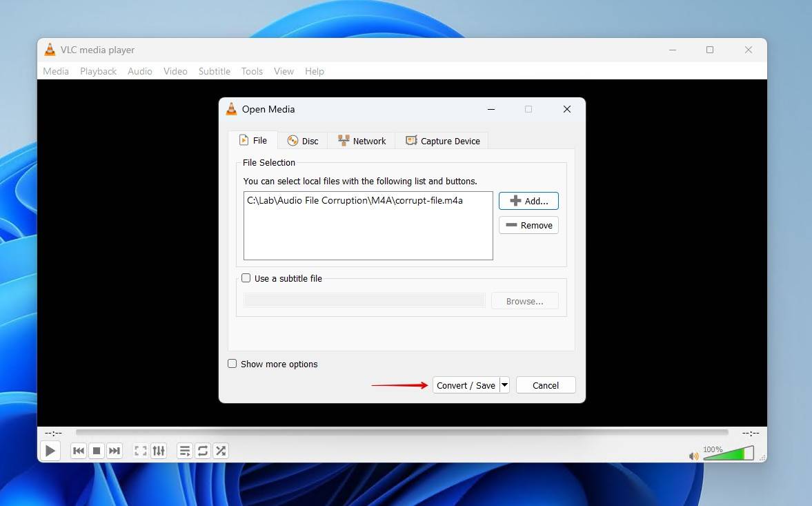The height and width of the screenshot is (506, 812).
Task: Activate random playback with the shuffle icon
Action: [221, 450]
